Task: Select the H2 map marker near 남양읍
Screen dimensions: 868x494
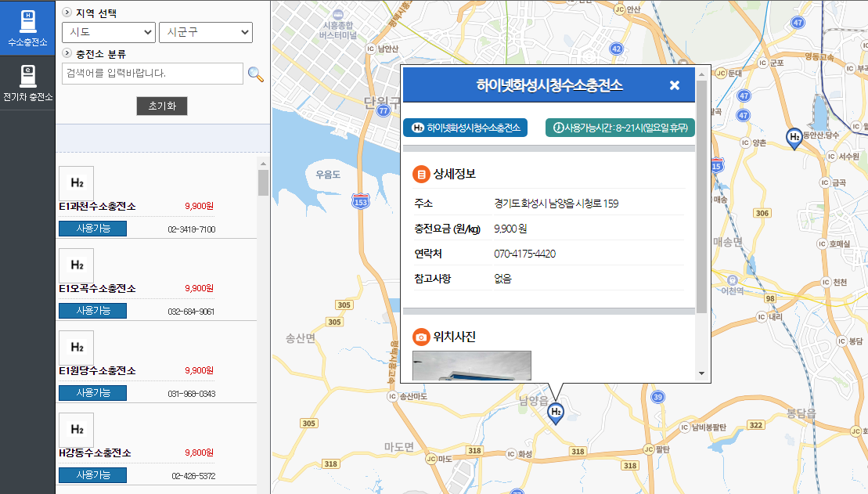Action: click(554, 411)
